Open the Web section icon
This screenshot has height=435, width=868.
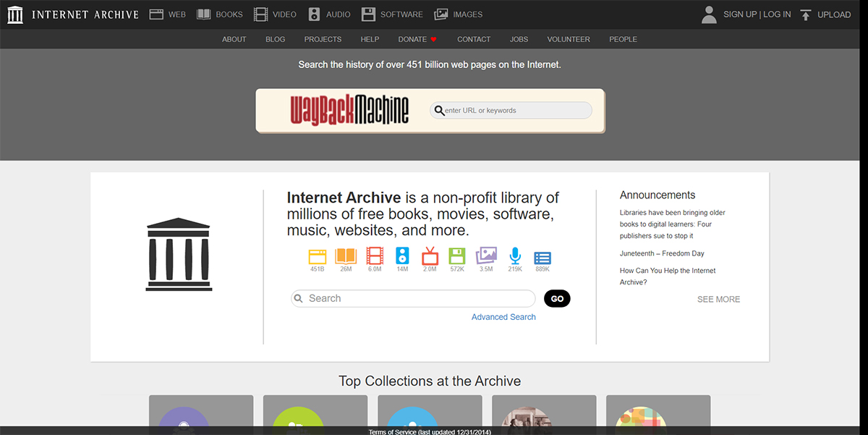click(x=156, y=14)
